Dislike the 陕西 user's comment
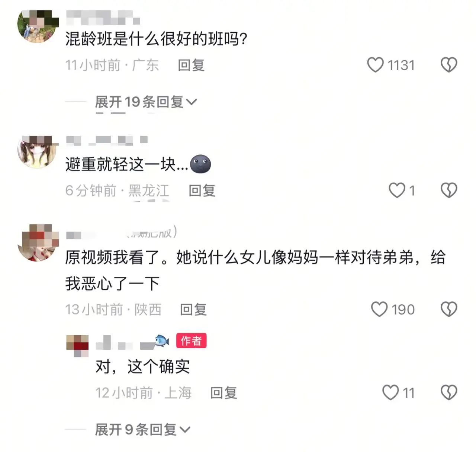The width and height of the screenshot is (476, 452). [x=449, y=309]
